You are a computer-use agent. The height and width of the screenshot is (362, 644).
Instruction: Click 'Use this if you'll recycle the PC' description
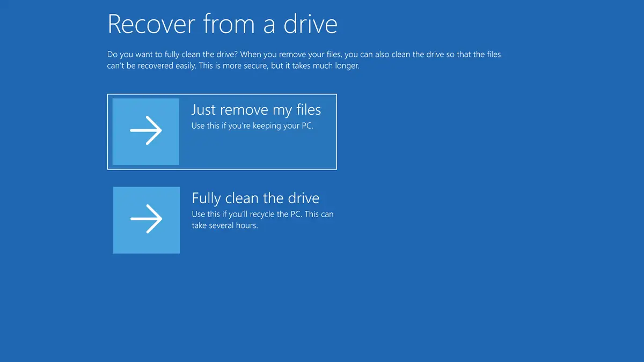(262, 220)
